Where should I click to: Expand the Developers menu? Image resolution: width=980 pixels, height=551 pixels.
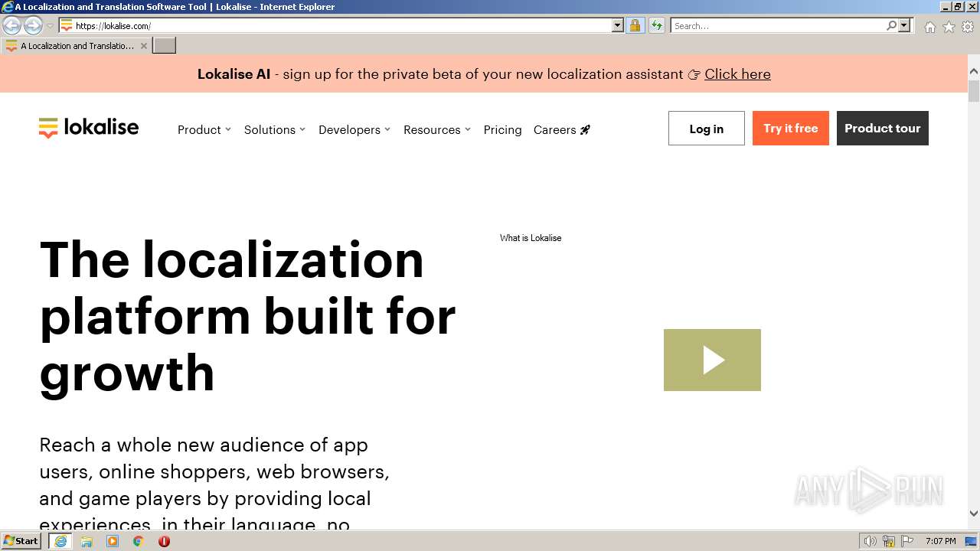(x=354, y=130)
